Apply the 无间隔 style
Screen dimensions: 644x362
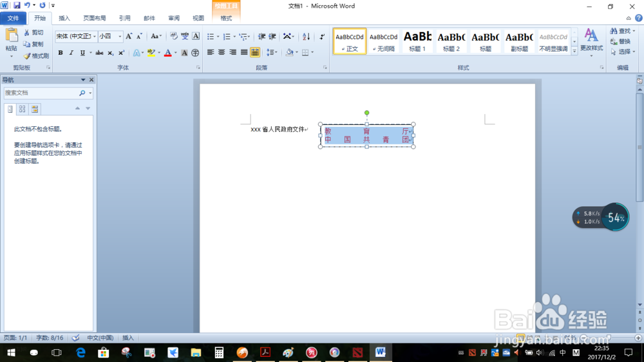point(383,41)
